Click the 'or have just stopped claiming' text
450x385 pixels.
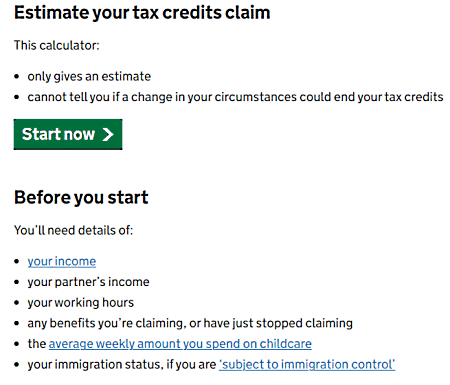pyautogui.click(x=271, y=323)
